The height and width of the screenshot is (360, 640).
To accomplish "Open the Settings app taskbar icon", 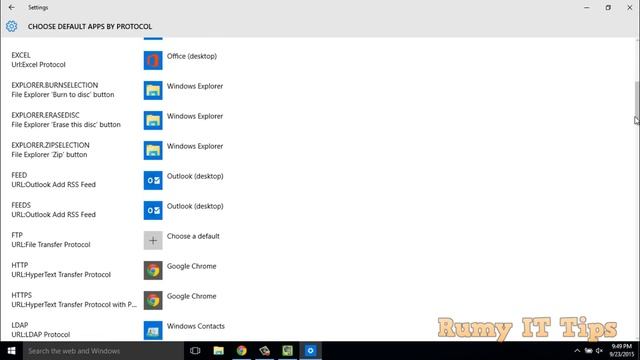I will point(310,351).
